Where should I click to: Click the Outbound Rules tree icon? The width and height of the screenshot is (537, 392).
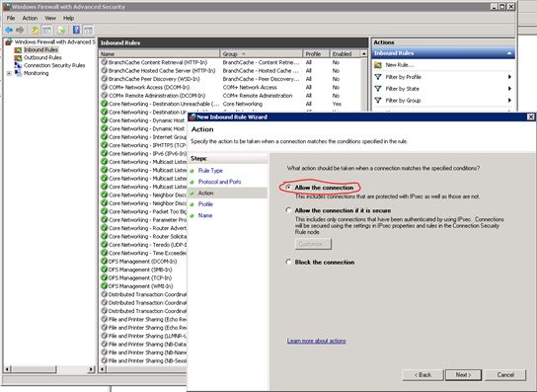(18, 58)
